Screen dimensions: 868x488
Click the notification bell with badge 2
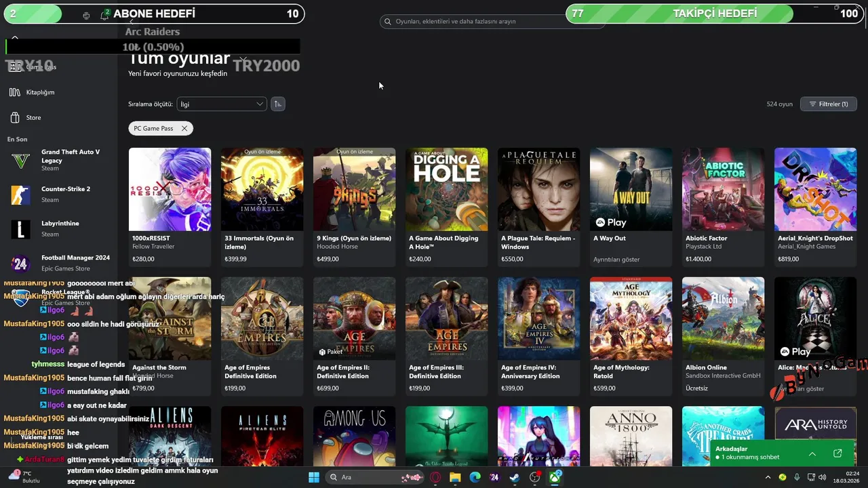pyautogui.click(x=104, y=14)
